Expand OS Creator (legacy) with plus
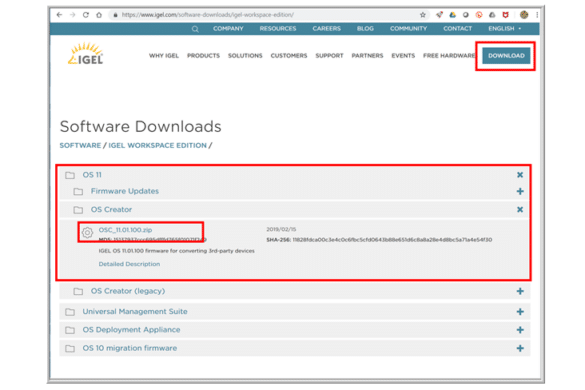The width and height of the screenshot is (585, 390). [x=520, y=291]
